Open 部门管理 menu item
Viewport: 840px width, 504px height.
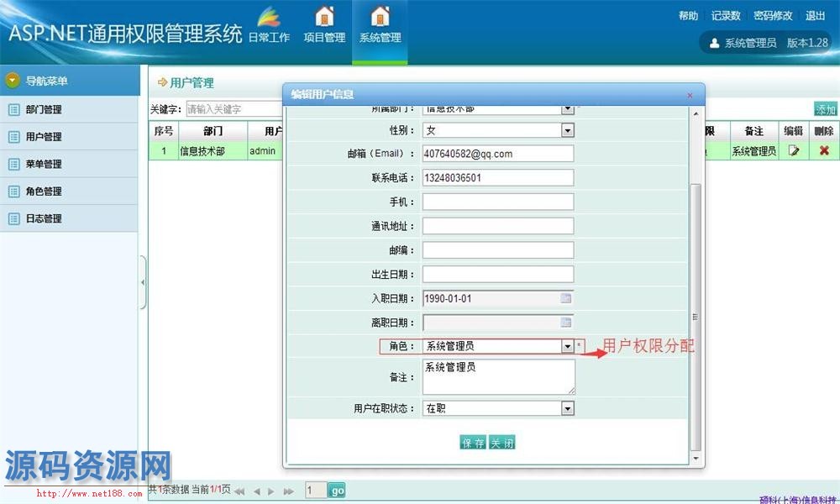70,110
